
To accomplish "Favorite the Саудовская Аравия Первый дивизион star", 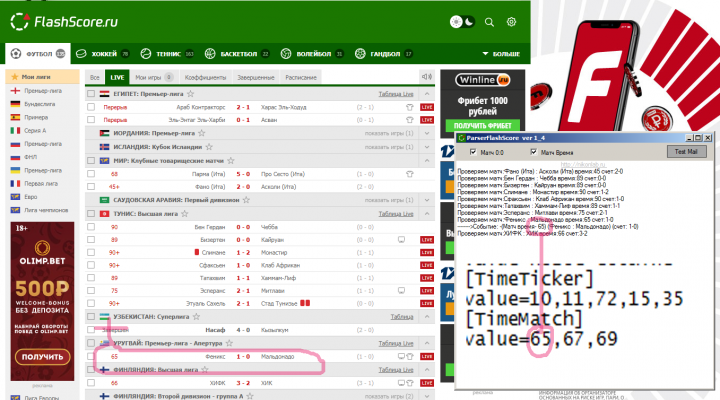I will point(246,200).
